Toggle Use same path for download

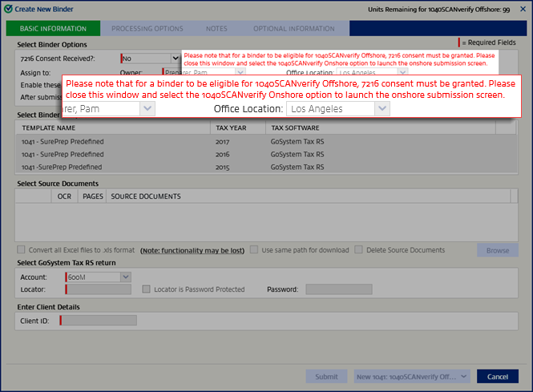point(254,250)
